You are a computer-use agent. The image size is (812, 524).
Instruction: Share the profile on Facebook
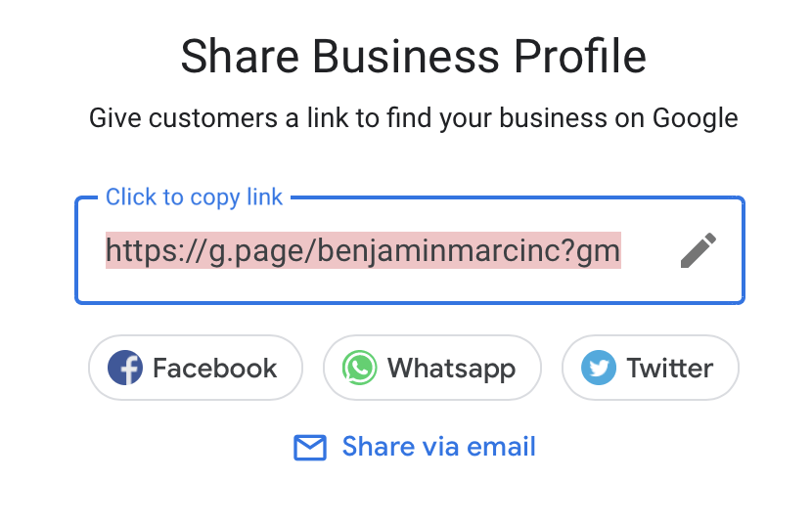pos(196,368)
